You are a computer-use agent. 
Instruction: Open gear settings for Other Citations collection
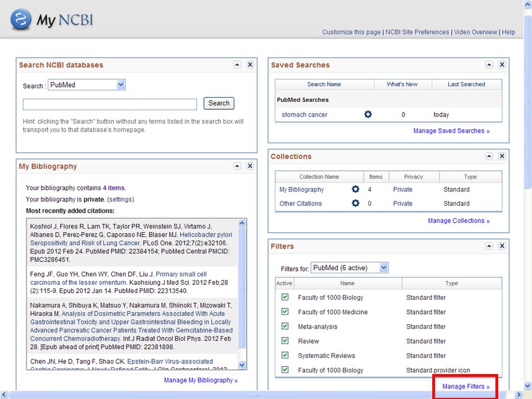pyautogui.click(x=355, y=203)
